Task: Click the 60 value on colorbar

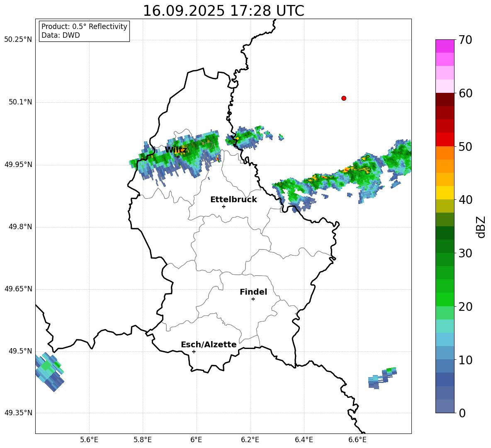Action: pos(465,93)
